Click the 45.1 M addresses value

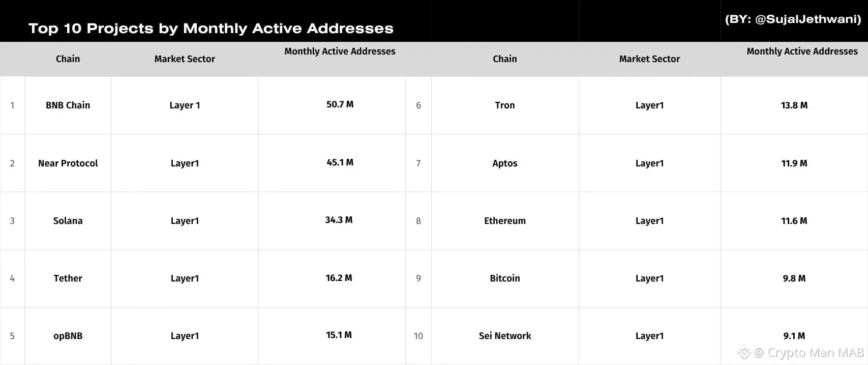coord(340,162)
